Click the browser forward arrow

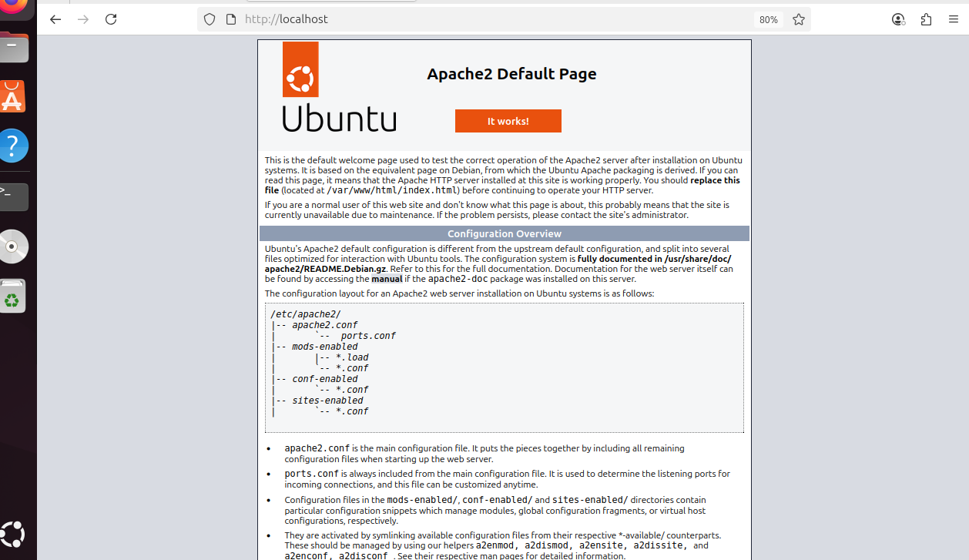coord(83,19)
